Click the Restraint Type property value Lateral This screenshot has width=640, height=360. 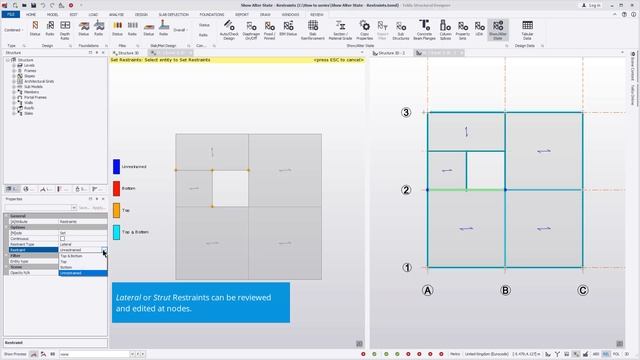(83, 244)
